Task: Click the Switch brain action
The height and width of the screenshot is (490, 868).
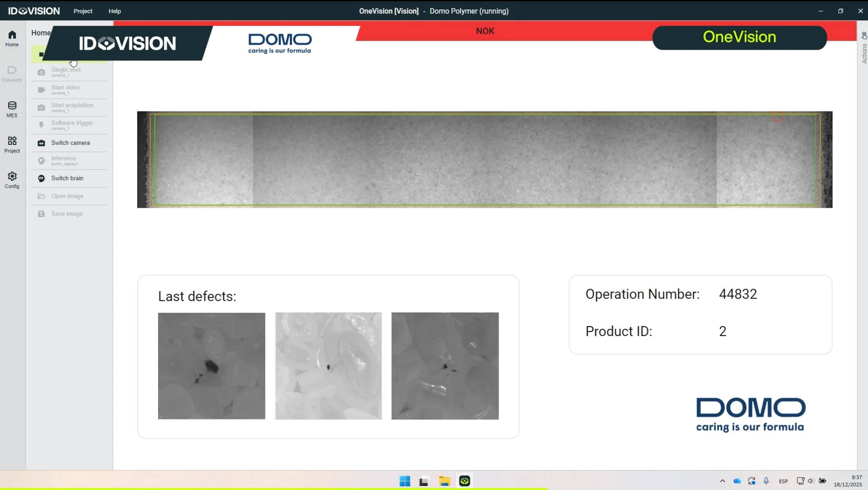Action: (69, 178)
